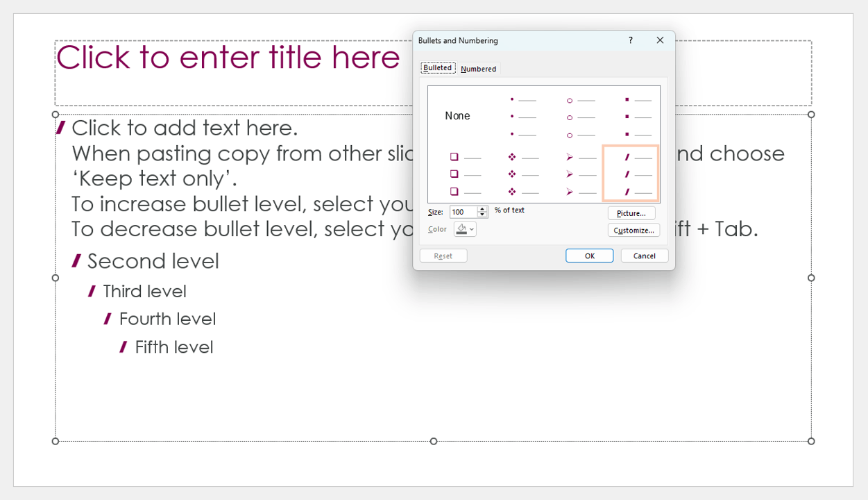Select the slash bullet style

[x=630, y=172]
